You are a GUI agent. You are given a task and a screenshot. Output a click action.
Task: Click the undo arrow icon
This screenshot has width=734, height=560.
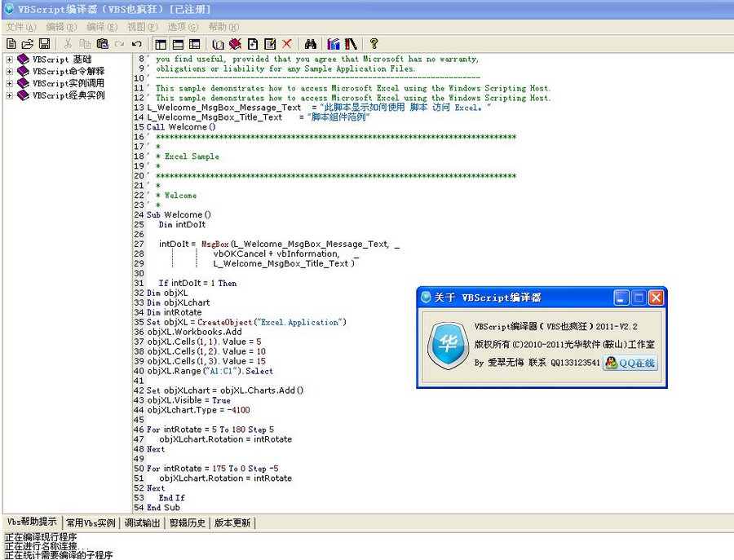137,44
